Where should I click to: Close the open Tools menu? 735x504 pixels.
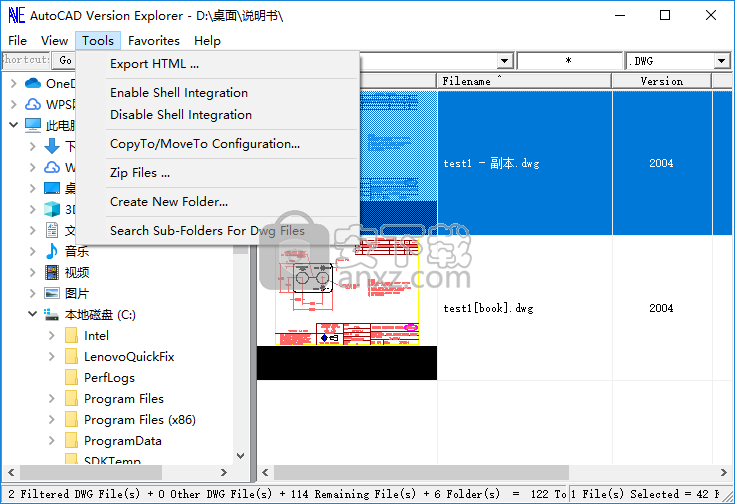[x=98, y=41]
